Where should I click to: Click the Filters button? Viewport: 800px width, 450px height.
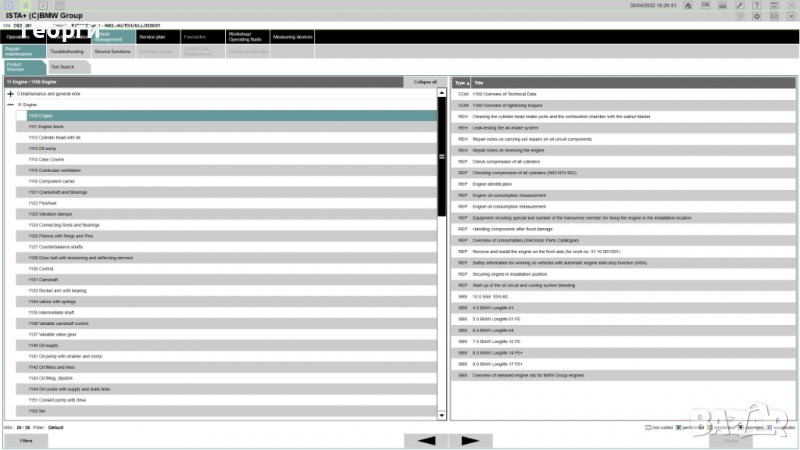(x=26, y=441)
